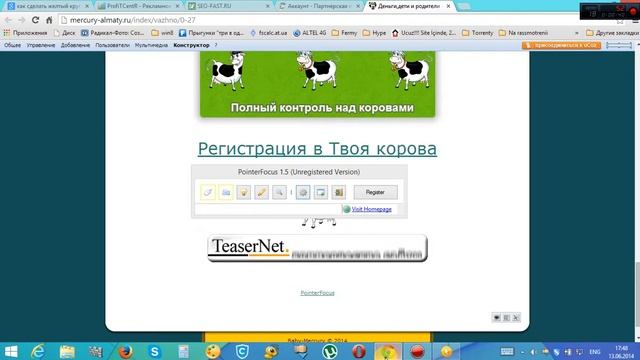
Task: Expand the Na rassmotrenii bookmarks folder
Action: click(x=524, y=33)
